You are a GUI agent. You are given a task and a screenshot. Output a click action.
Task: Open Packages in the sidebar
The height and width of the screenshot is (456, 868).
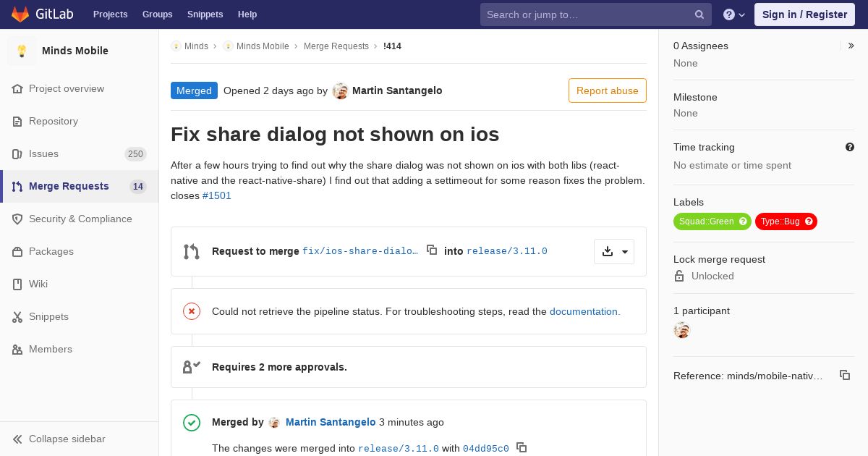coord(79,251)
